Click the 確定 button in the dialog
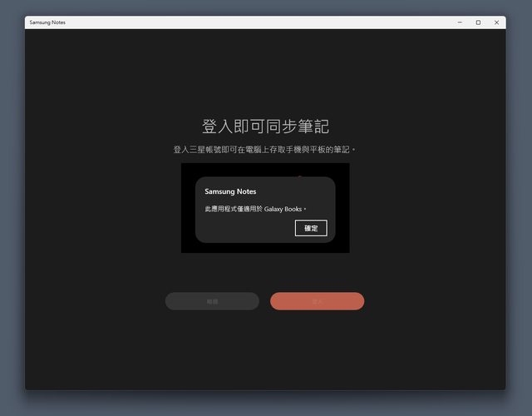The width and height of the screenshot is (532, 416). [311, 228]
